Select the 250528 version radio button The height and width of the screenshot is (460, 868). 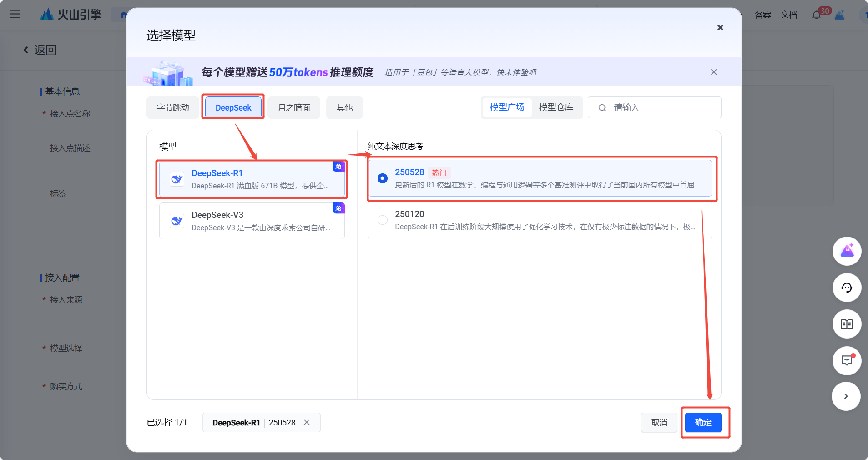(383, 178)
